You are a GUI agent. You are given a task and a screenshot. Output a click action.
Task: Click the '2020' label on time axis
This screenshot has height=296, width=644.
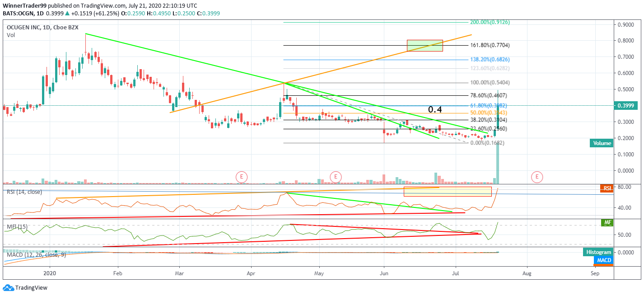click(x=50, y=273)
